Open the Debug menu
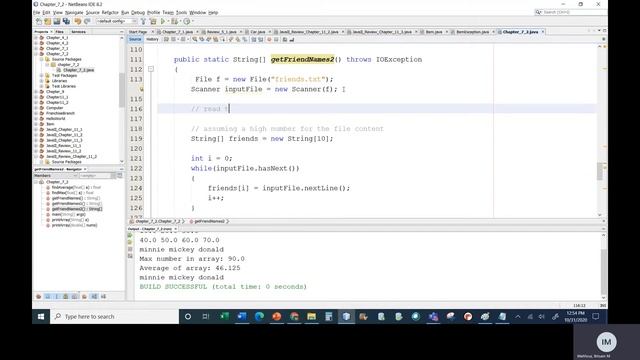The width and height of the screenshot is (640, 360). (x=138, y=13)
